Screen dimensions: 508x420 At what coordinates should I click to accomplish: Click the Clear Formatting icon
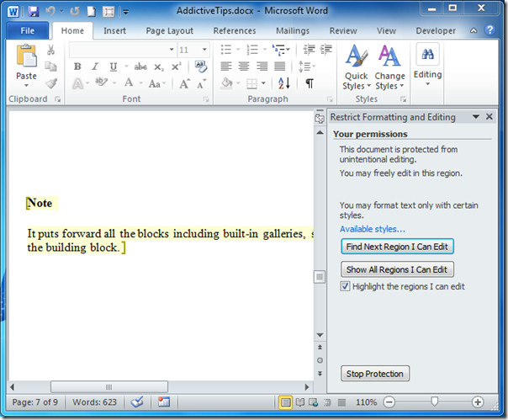point(200,66)
